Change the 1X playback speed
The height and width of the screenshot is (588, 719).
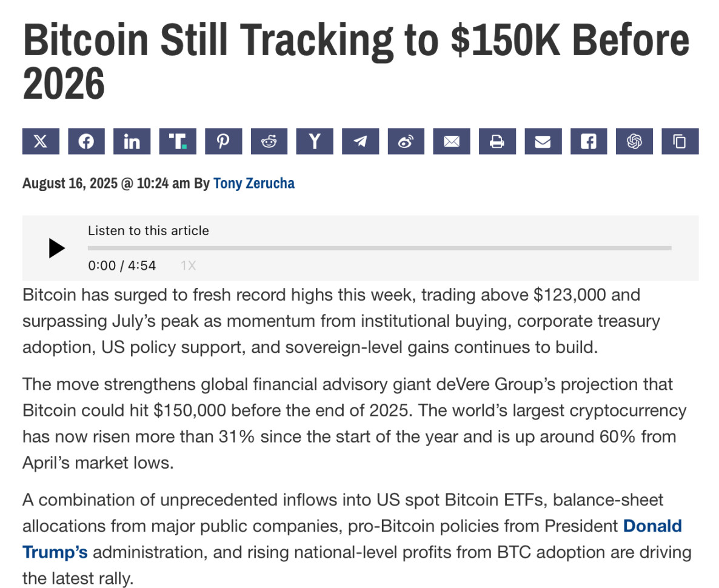click(188, 266)
